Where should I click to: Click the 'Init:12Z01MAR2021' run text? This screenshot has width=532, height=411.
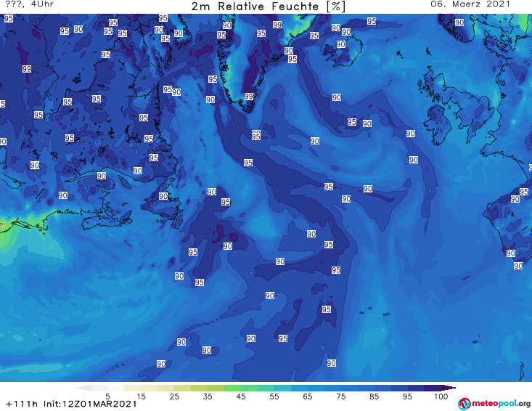tap(90, 404)
